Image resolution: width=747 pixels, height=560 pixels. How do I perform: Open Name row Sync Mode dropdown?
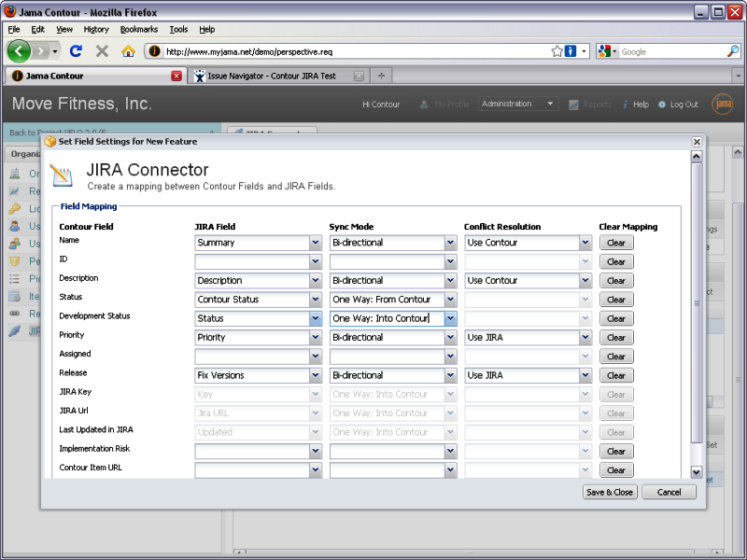pos(450,243)
